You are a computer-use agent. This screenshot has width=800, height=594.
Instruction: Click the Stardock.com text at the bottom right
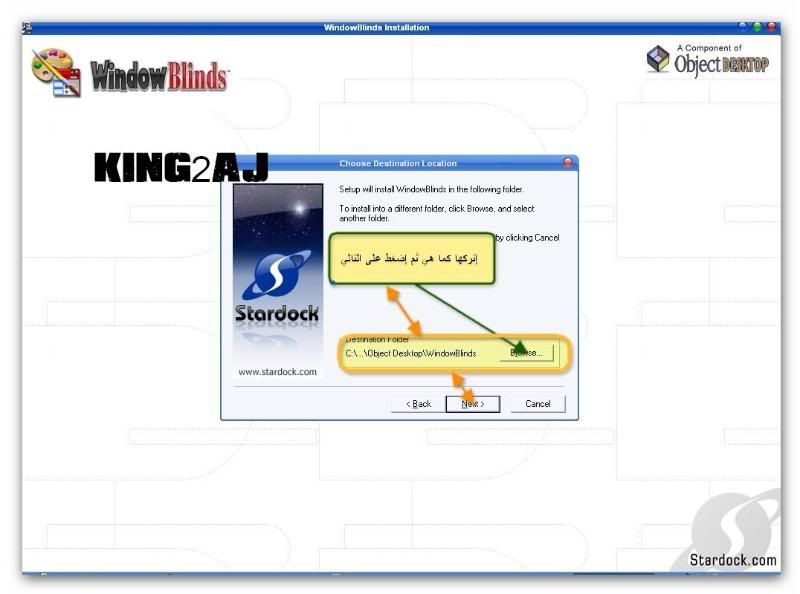click(732, 560)
